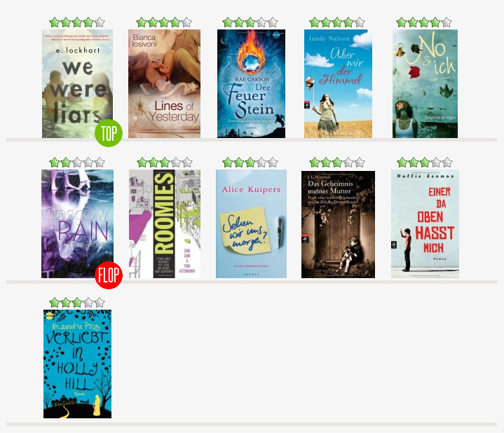The height and width of the screenshot is (433, 504).
Task: Click the red FLOP badge
Action: point(109,275)
